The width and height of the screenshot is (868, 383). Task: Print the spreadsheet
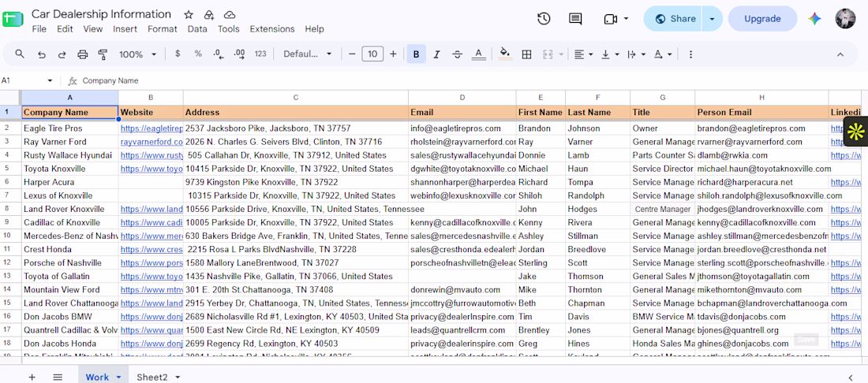(x=83, y=54)
